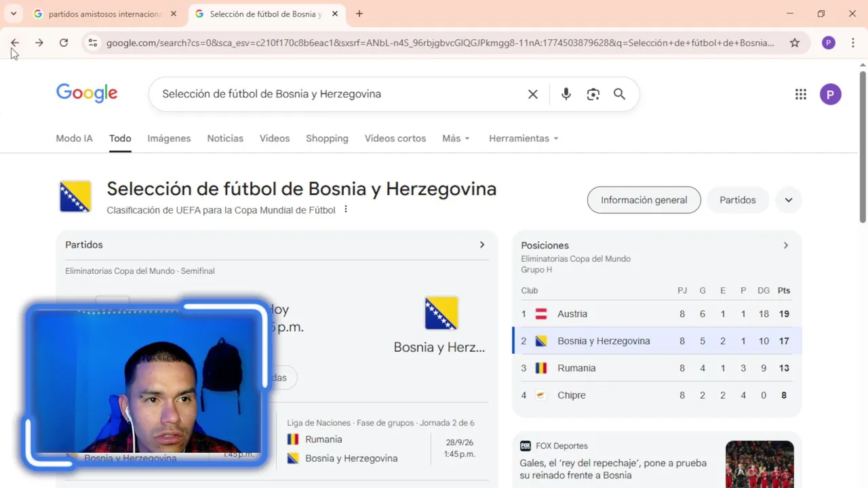The width and height of the screenshot is (868, 488).
Task: Submit search with the magnifying glass icon
Action: (619, 94)
